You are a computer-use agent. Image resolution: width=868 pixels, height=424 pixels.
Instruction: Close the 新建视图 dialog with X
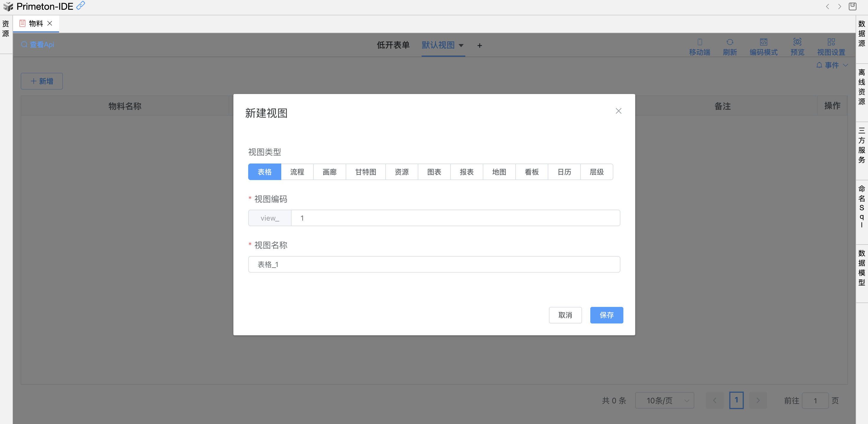click(618, 111)
